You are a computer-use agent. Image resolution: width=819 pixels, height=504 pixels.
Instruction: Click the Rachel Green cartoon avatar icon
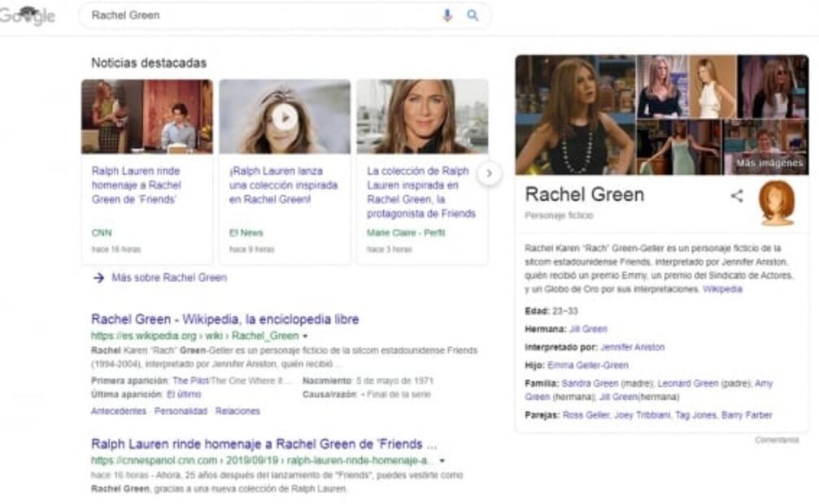click(x=777, y=202)
